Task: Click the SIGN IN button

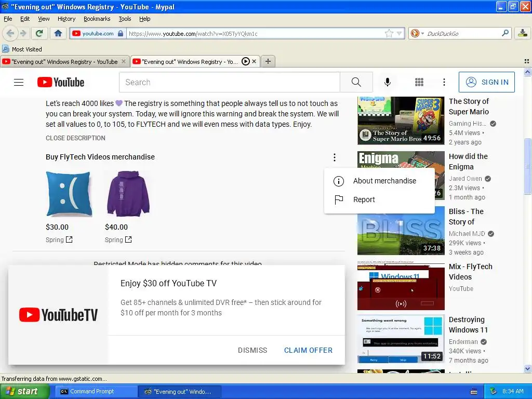Action: pyautogui.click(x=486, y=82)
